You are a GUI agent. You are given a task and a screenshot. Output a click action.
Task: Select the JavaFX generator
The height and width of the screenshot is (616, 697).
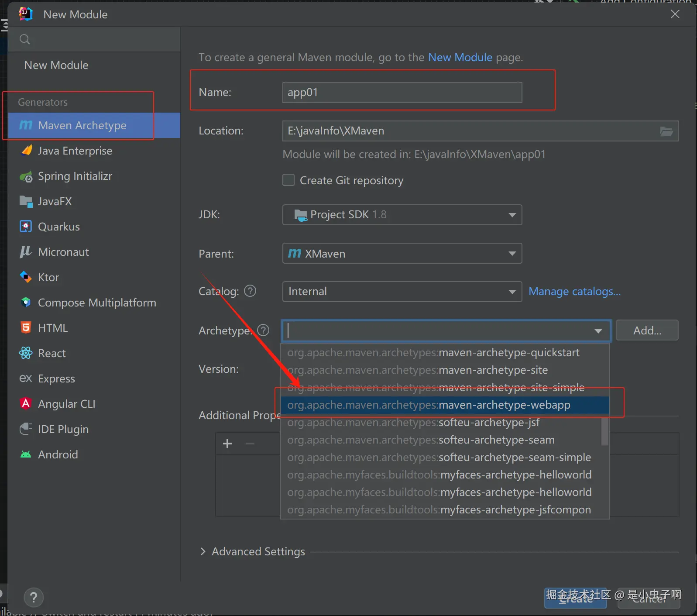click(94, 201)
